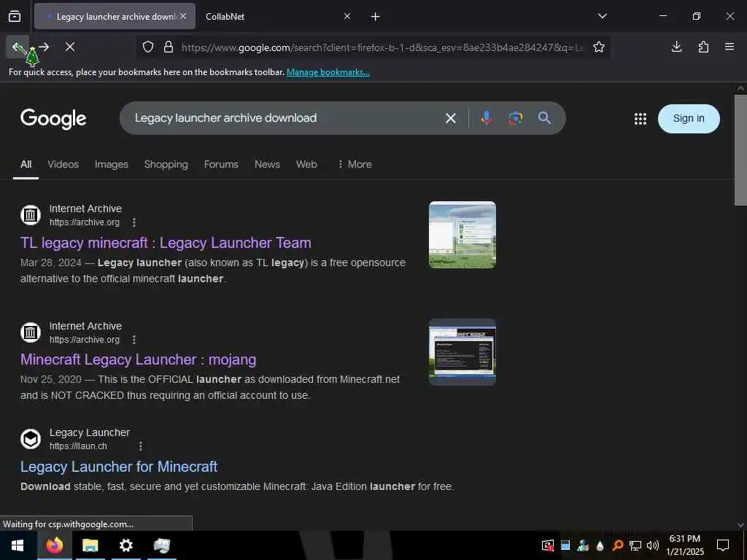Screen dimensions: 747x560
Task: Click the site security padlock icon
Action: tap(169, 47)
